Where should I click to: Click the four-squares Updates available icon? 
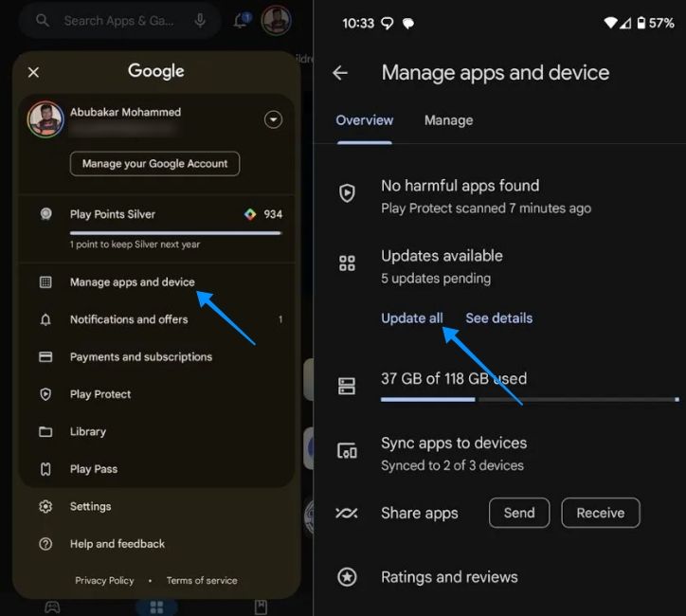[x=347, y=263]
